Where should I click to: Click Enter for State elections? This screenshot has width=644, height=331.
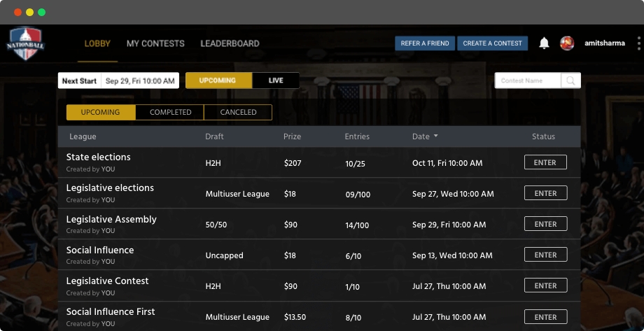[545, 162]
